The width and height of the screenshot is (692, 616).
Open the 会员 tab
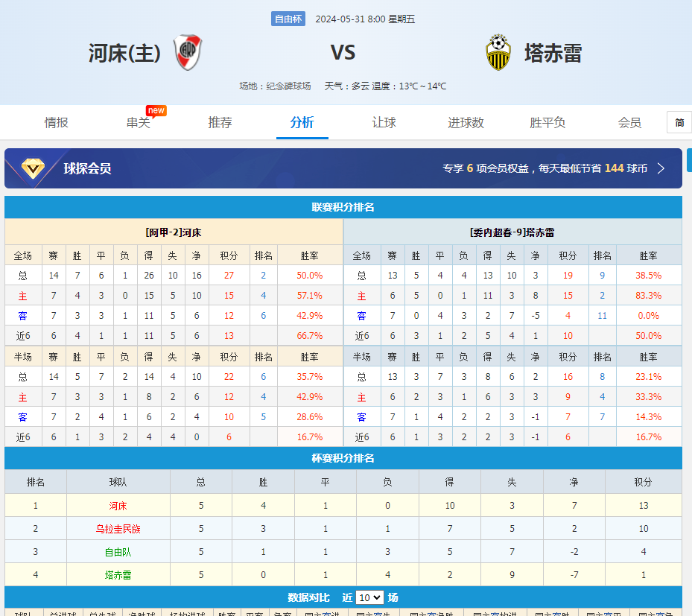coord(629,122)
